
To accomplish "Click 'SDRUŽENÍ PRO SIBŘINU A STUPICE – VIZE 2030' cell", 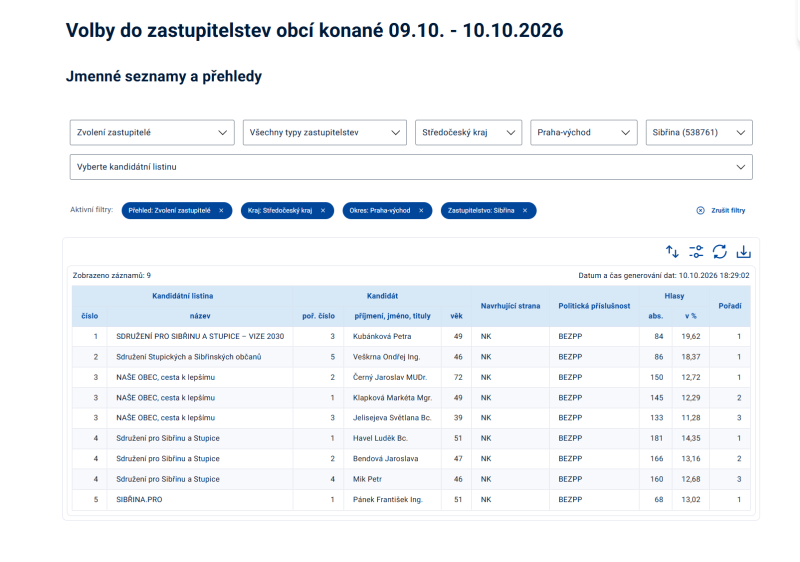I will click(x=200, y=337).
